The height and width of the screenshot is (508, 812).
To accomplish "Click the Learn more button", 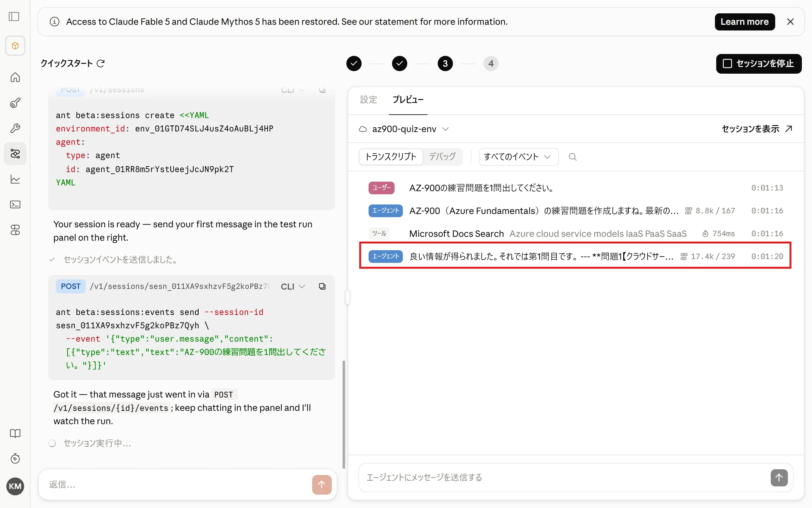I will (744, 22).
